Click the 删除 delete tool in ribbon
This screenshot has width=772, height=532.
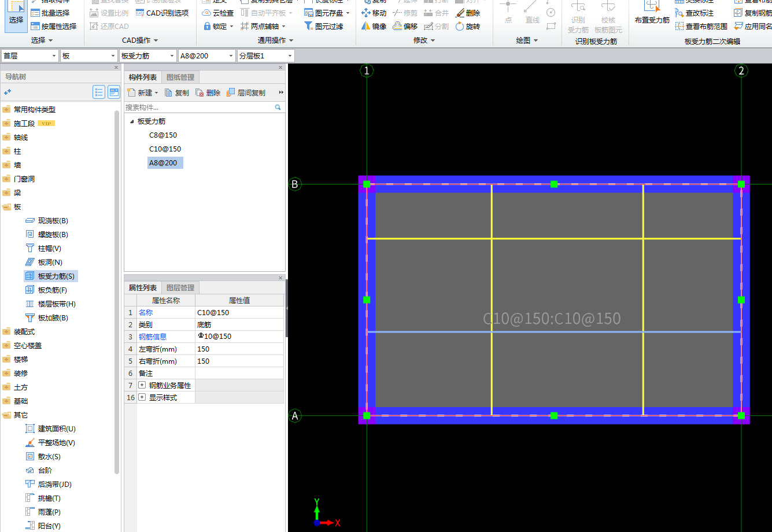coord(467,13)
